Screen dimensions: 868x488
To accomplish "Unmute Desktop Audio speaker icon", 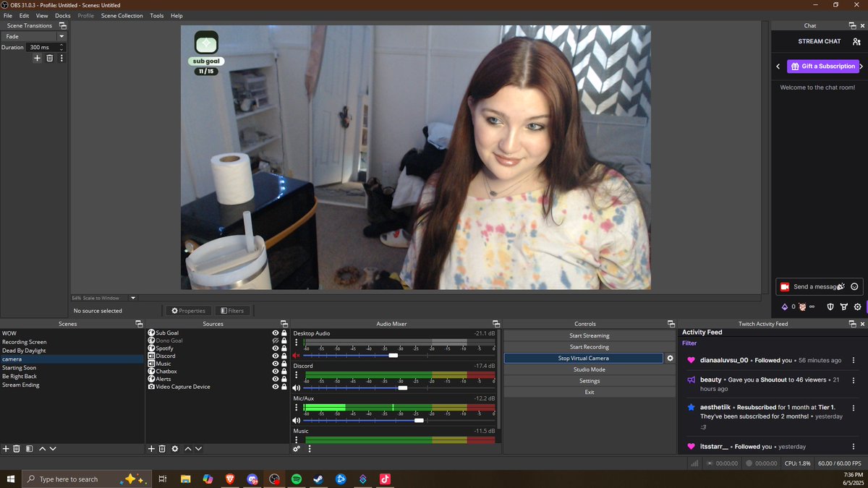I will 296,356.
